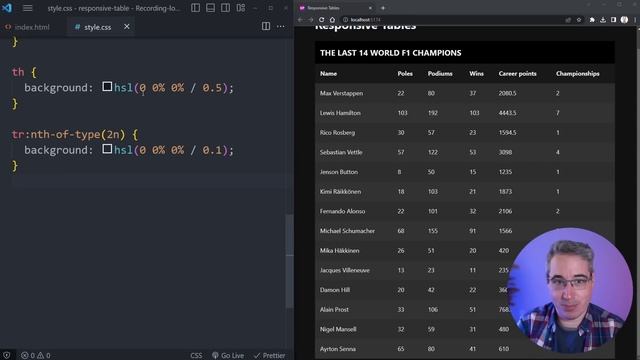This screenshot has height=360, width=640.
Task: Select the Responsive Tables browser tab
Action: [x=335, y=8]
